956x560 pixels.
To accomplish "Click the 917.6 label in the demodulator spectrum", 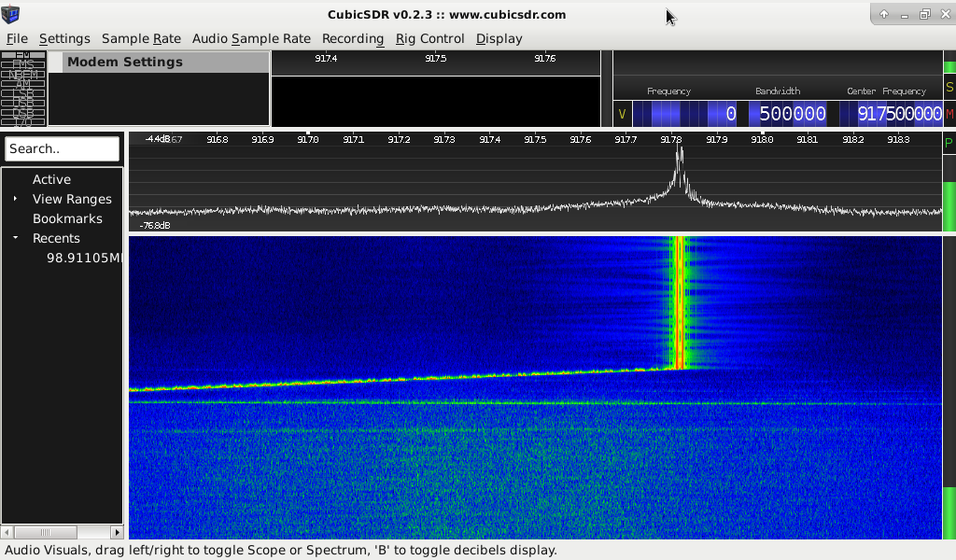I will pyautogui.click(x=545, y=59).
